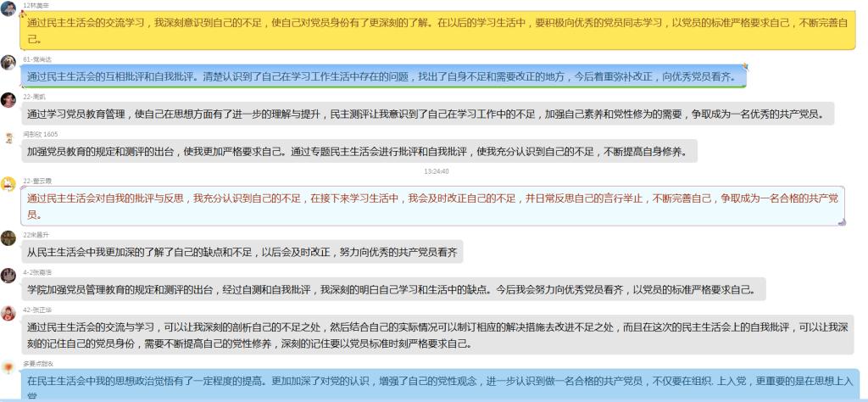Click the 13:24:40 timestamp

(437, 170)
